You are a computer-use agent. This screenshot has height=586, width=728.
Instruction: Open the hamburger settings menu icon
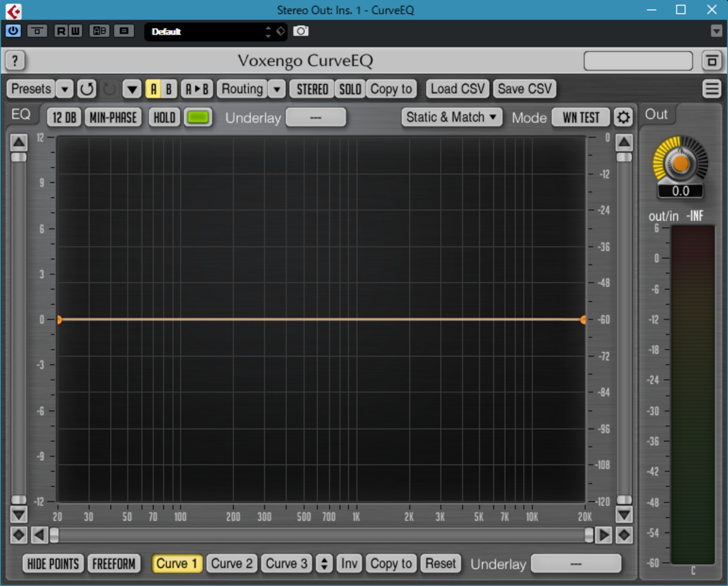click(x=712, y=89)
